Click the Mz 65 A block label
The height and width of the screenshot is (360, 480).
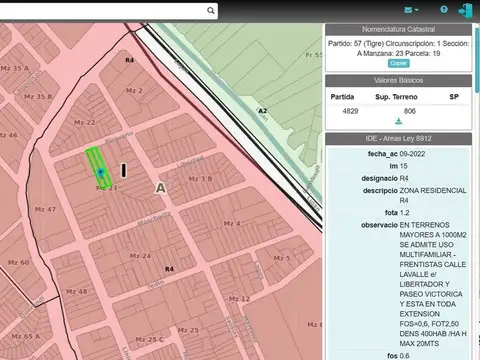coord(26,336)
